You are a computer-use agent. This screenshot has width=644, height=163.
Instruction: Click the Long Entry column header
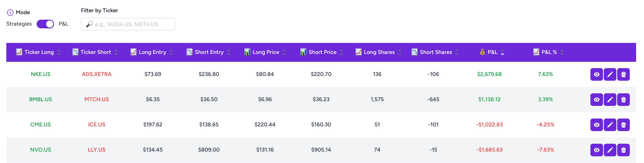[152, 52]
